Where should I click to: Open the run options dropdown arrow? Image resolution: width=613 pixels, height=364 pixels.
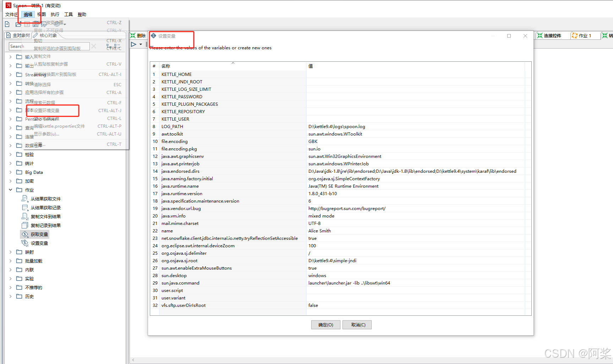141,44
